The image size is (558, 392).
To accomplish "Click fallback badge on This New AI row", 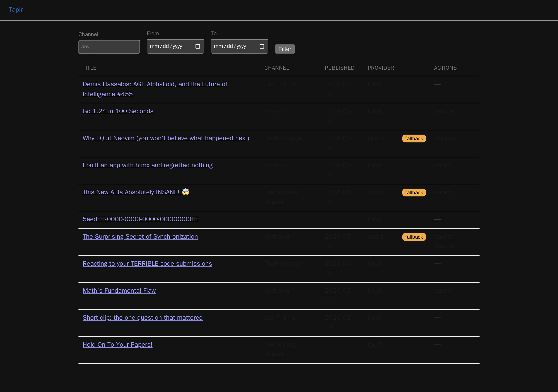I will (x=414, y=193).
